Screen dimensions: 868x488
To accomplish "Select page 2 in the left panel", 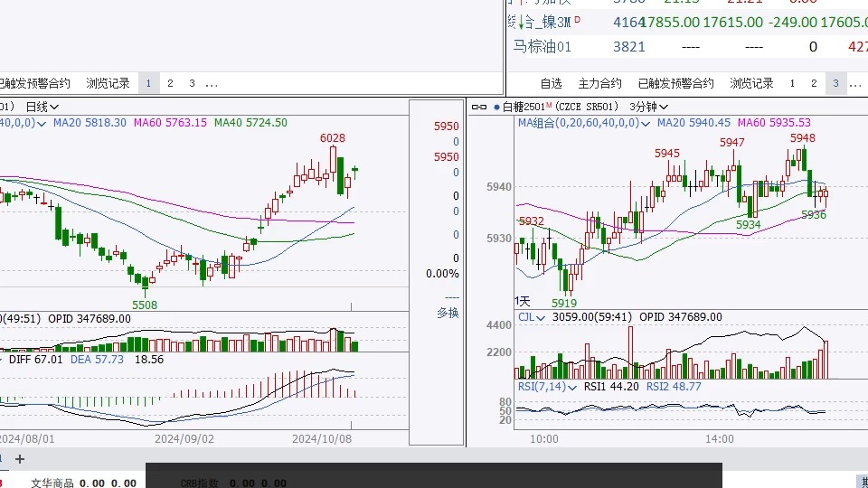I will [x=170, y=83].
